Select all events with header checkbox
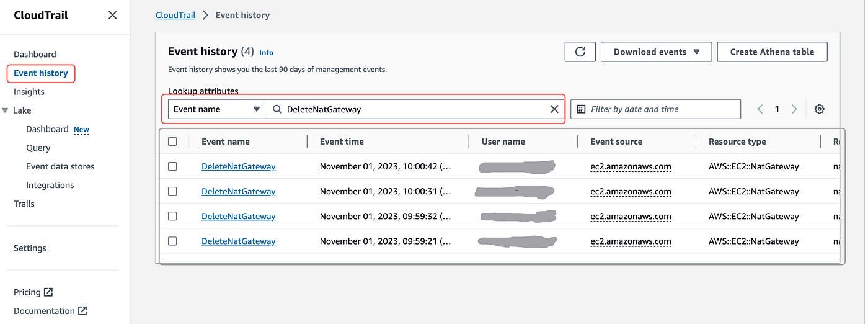Image resolution: width=868 pixels, height=324 pixels. pyautogui.click(x=172, y=142)
